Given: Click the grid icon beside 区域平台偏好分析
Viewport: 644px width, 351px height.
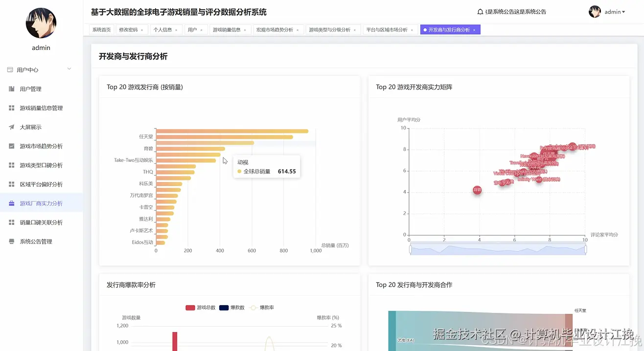Looking at the screenshot, I should pyautogui.click(x=12, y=184).
